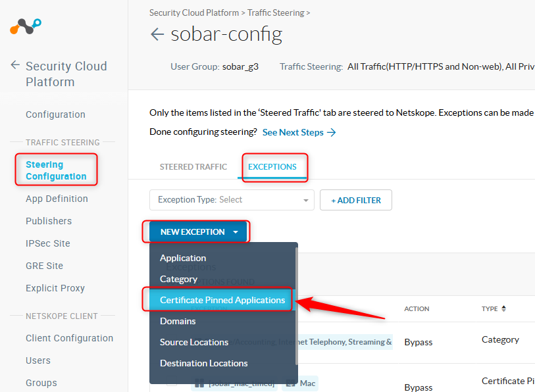Click the + Add Filter button
This screenshot has height=392, width=535.
pyautogui.click(x=356, y=200)
